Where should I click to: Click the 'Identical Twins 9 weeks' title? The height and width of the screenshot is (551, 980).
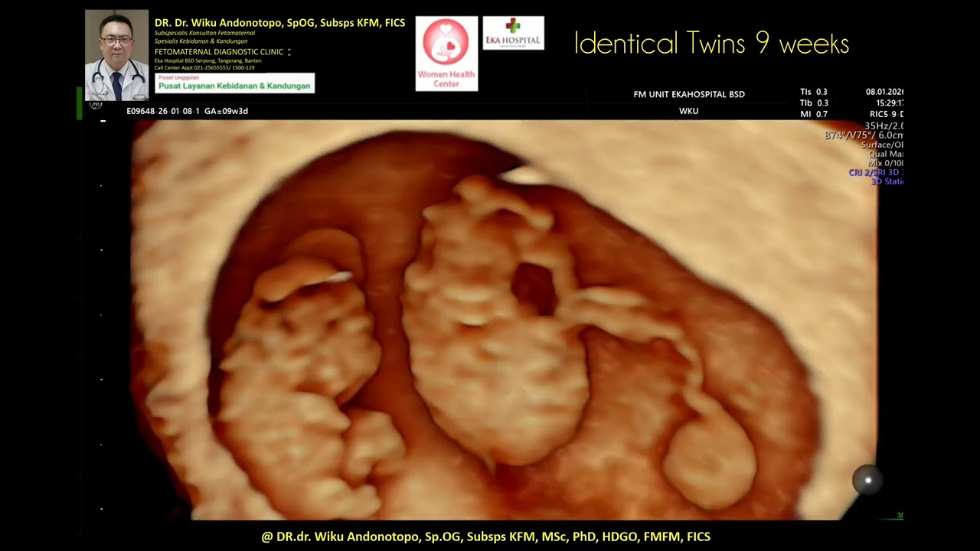tap(711, 43)
